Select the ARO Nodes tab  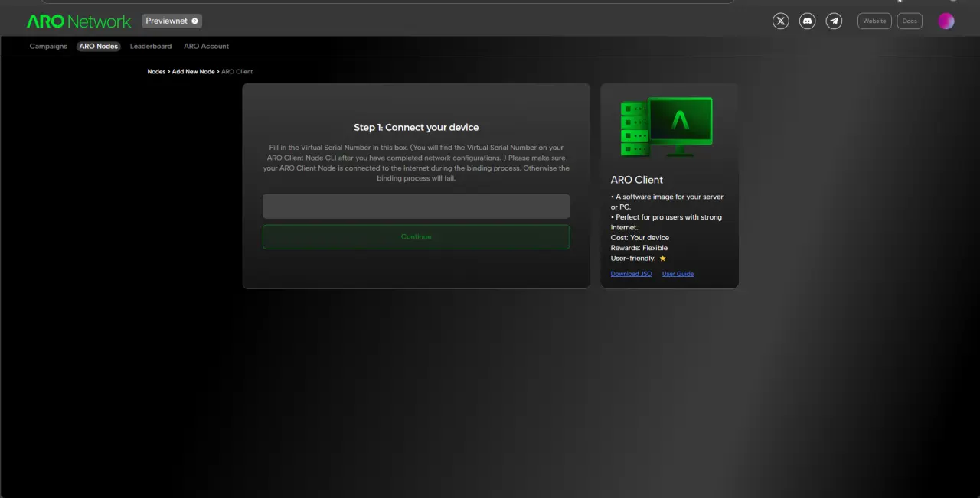[x=99, y=47]
